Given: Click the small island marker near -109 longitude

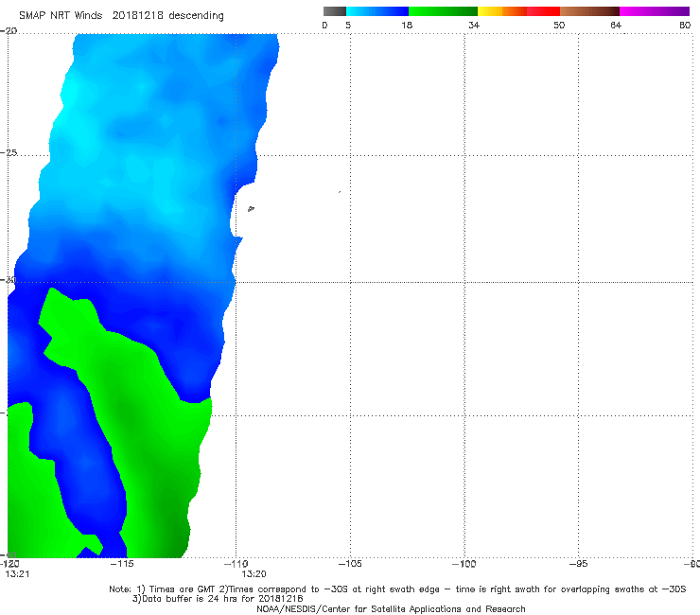Looking at the screenshot, I should (251, 208).
